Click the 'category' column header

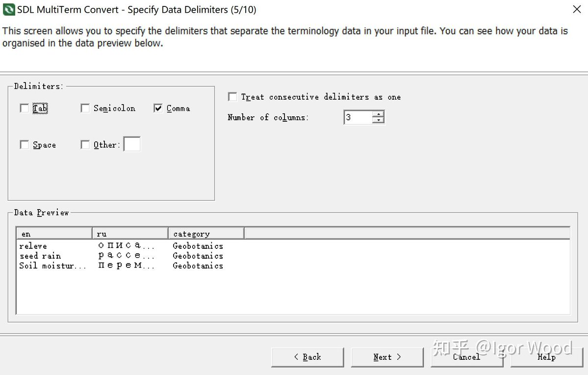(206, 234)
